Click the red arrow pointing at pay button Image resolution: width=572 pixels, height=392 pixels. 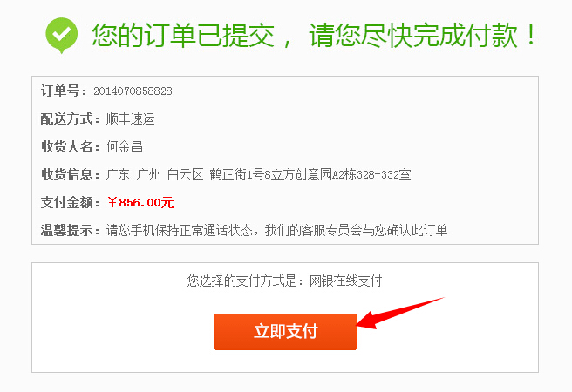(399, 313)
